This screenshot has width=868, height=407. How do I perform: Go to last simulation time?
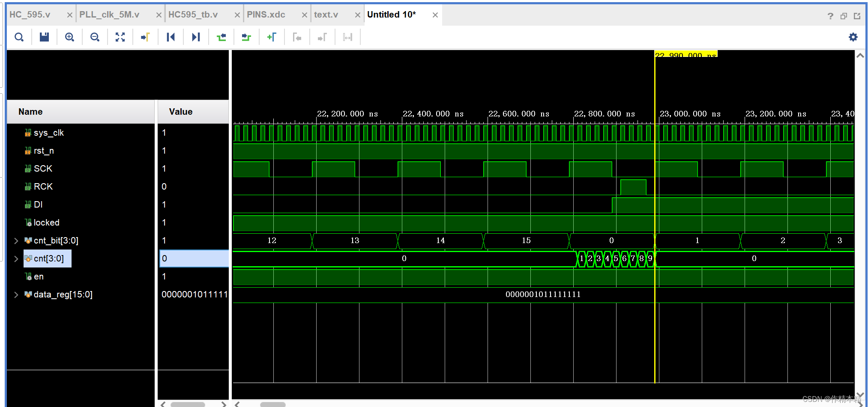(x=196, y=37)
